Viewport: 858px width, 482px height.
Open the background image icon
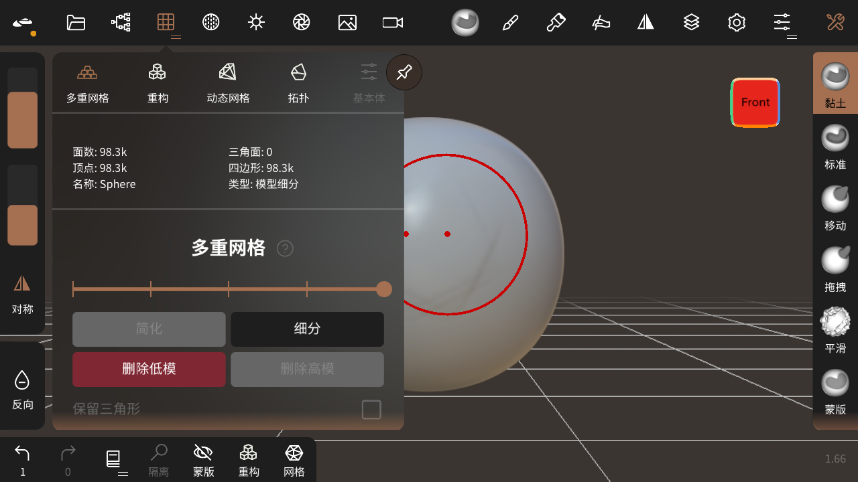(347, 22)
